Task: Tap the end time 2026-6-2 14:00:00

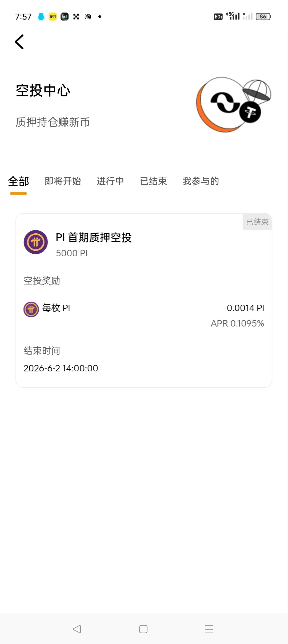Action: click(x=61, y=368)
